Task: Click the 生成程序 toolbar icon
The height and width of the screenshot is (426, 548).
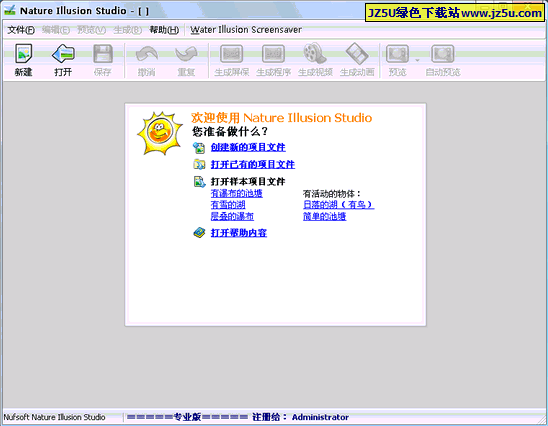Action: click(x=273, y=54)
